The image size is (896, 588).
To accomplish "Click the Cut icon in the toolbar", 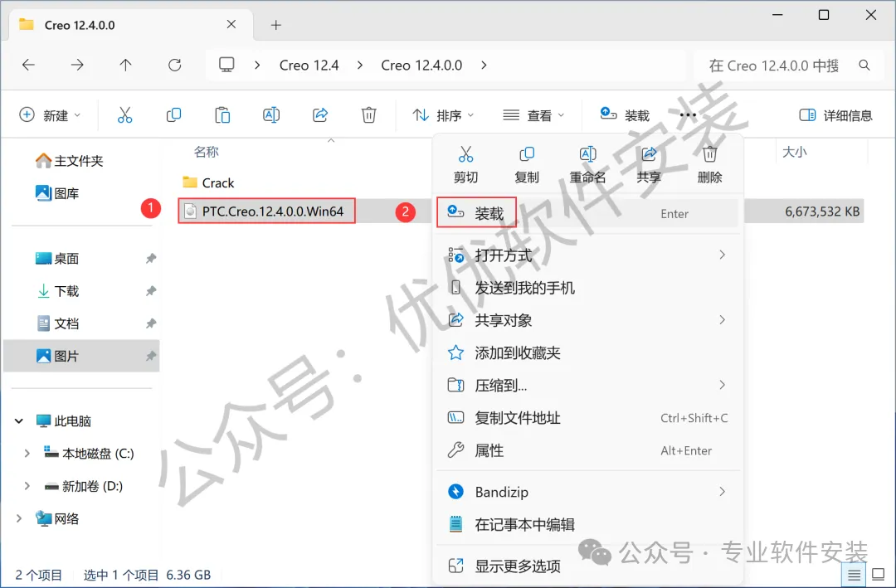I will pyautogui.click(x=124, y=114).
